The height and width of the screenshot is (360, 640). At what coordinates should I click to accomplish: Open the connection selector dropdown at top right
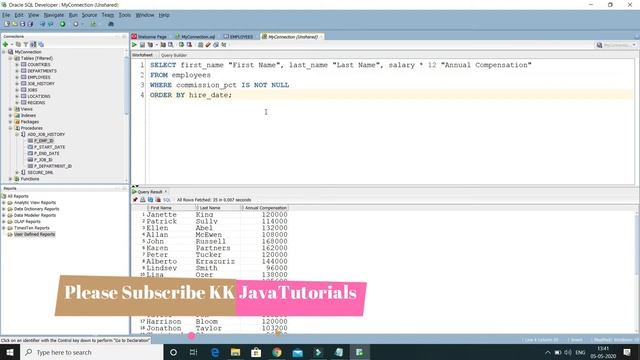coord(616,45)
